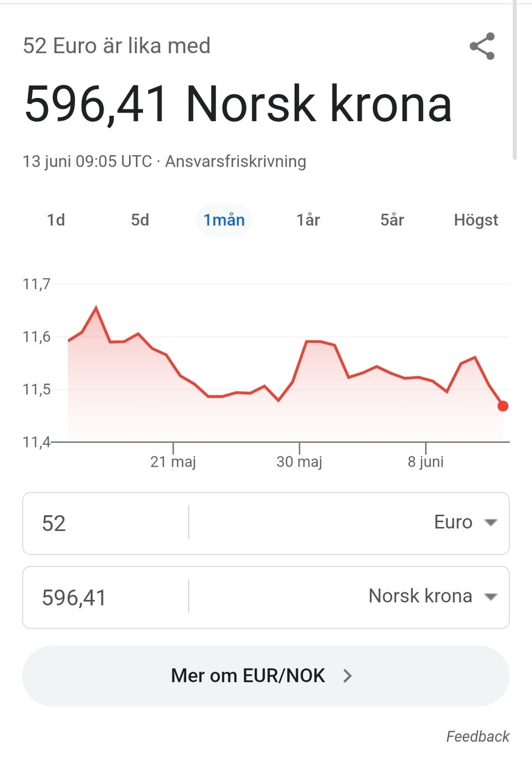The height and width of the screenshot is (759, 532).
Task: Tap the share icon
Action: tap(482, 46)
